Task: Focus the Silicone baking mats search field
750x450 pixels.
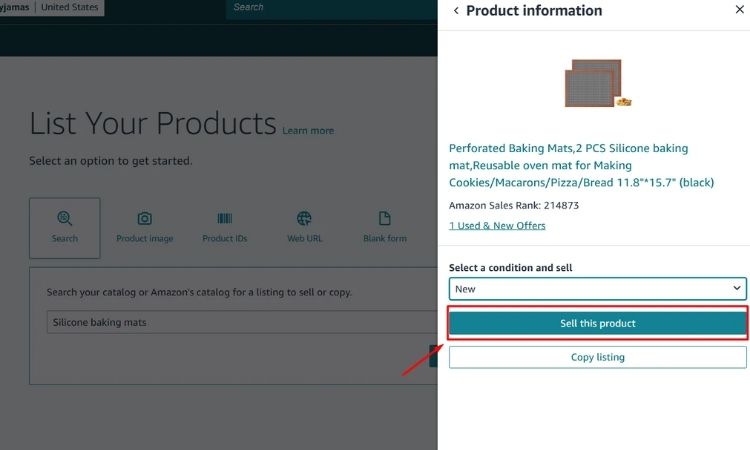Action: pyautogui.click(x=240, y=323)
